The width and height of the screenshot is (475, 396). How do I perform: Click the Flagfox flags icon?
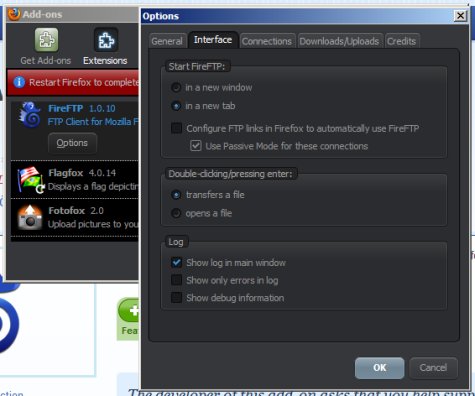(30, 180)
